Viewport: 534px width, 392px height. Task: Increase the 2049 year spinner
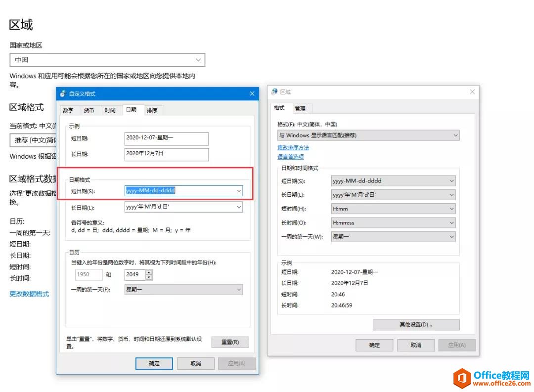(149, 272)
